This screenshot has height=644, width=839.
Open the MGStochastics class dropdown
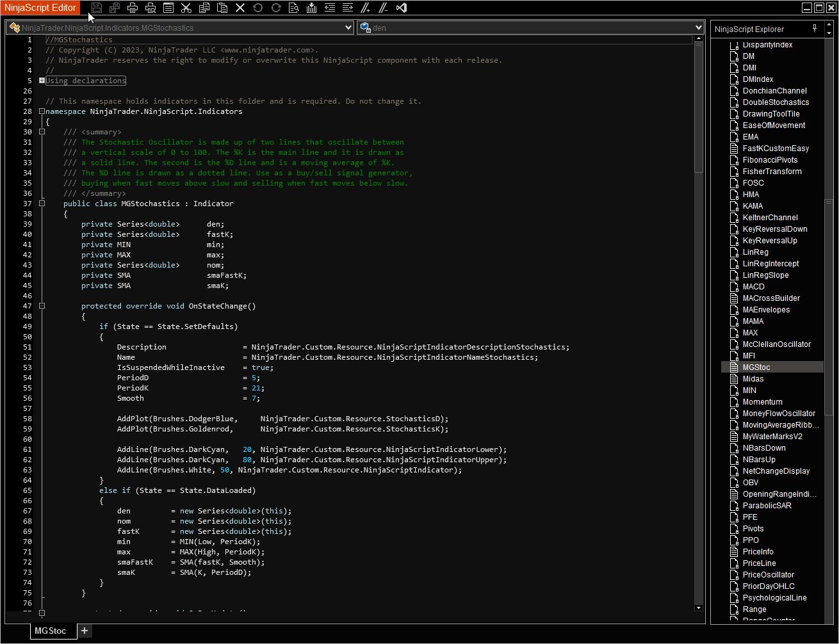tap(348, 28)
